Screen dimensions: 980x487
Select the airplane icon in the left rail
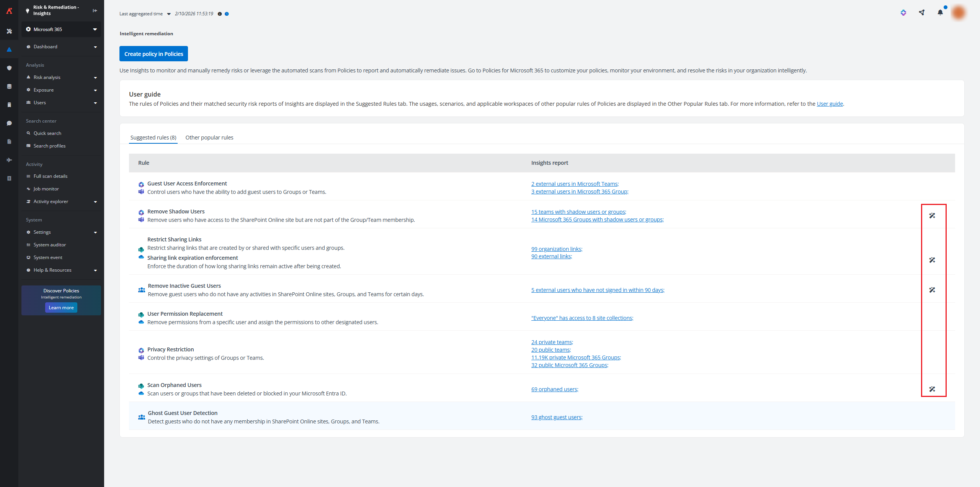click(9, 160)
